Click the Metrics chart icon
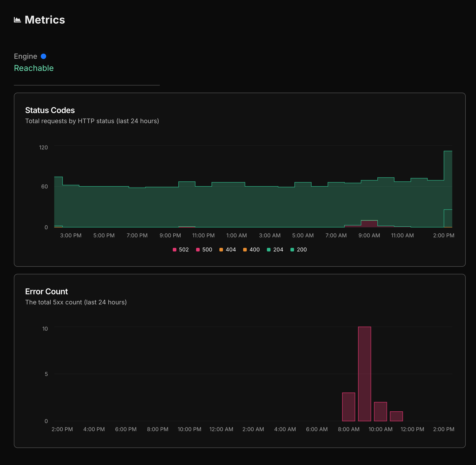 click(x=17, y=20)
